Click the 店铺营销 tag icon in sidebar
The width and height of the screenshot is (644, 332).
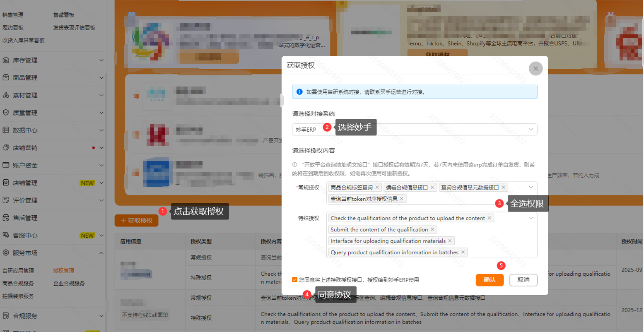point(6,148)
